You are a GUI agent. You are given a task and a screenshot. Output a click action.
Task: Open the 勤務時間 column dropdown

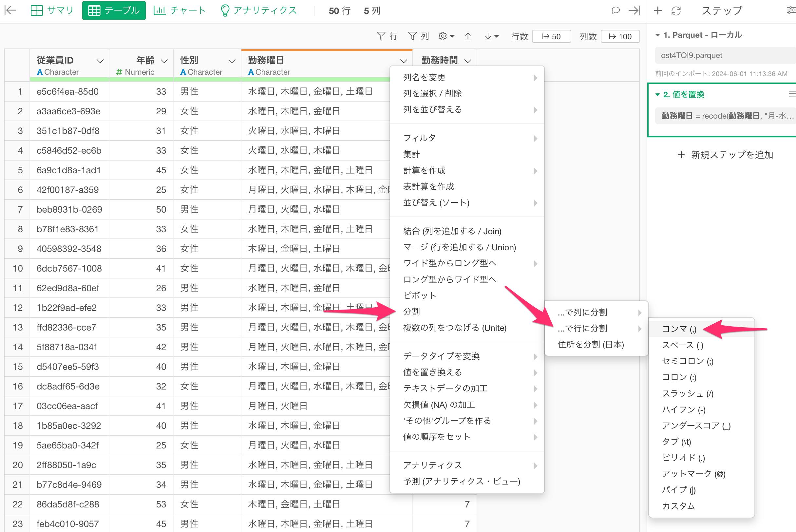pyautogui.click(x=468, y=61)
